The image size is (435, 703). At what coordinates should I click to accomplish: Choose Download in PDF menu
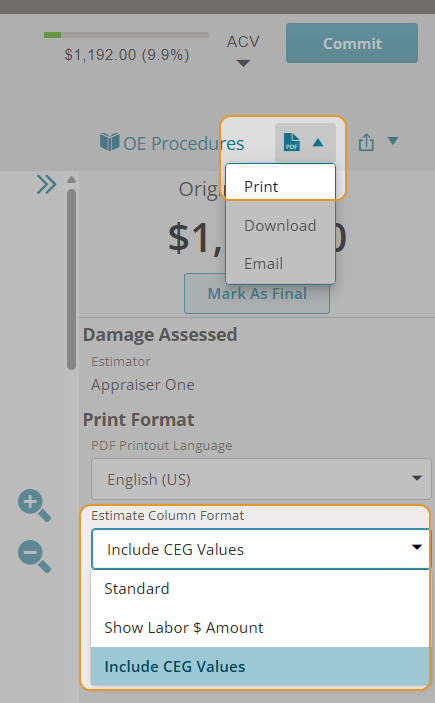tap(281, 226)
